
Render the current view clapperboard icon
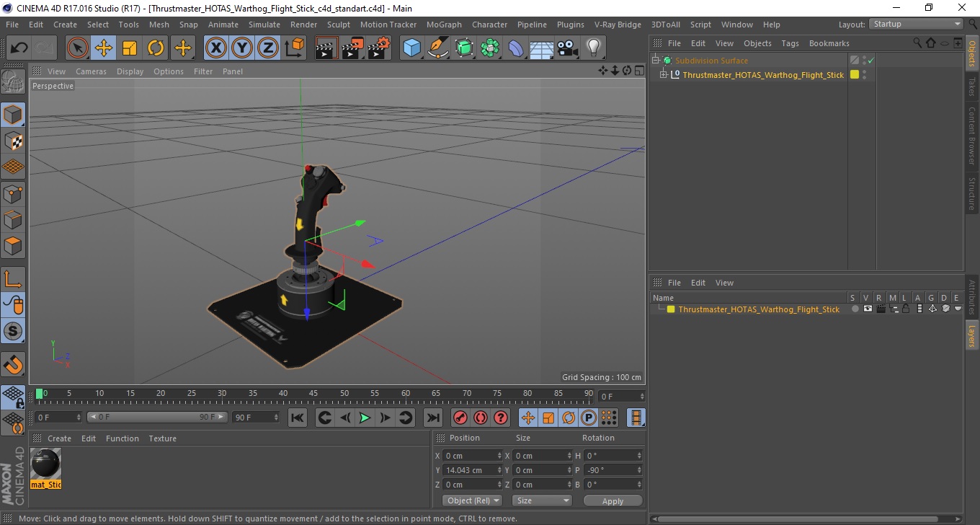[x=327, y=48]
